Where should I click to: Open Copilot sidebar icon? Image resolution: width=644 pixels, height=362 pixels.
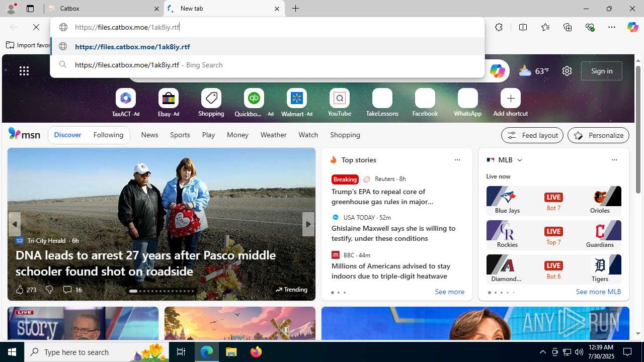pyautogui.click(x=632, y=27)
